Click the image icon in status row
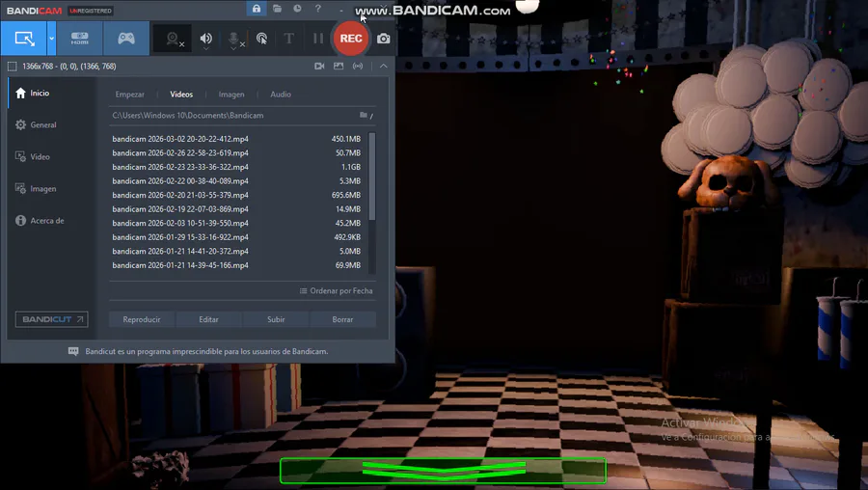Screen dimensions: 868x490 pos(339,66)
